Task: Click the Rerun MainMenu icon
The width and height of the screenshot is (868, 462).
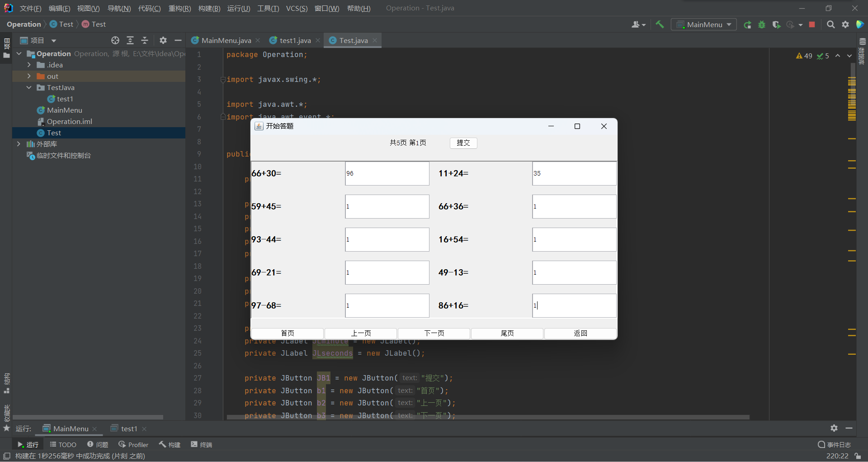Action: coord(747,24)
